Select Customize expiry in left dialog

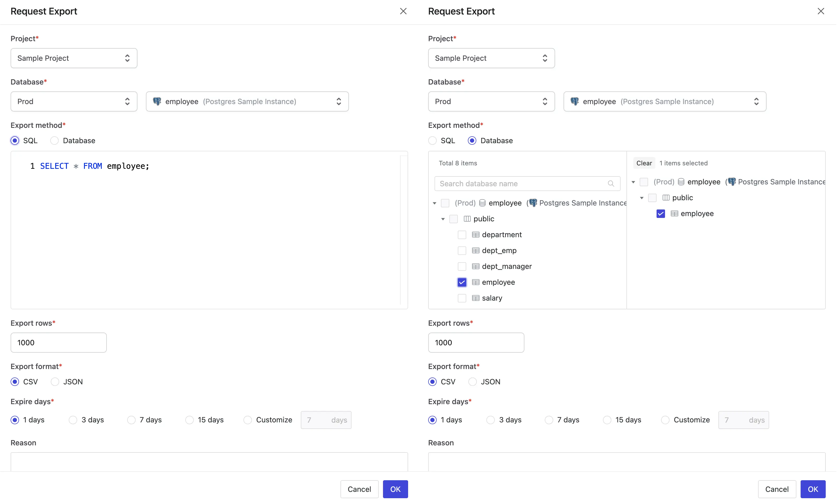(x=248, y=420)
